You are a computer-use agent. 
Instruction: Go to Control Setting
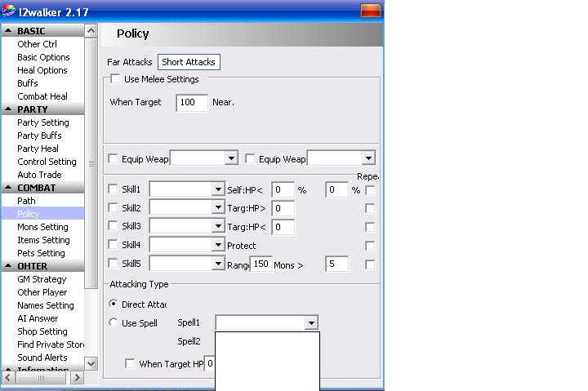pyautogui.click(x=47, y=162)
